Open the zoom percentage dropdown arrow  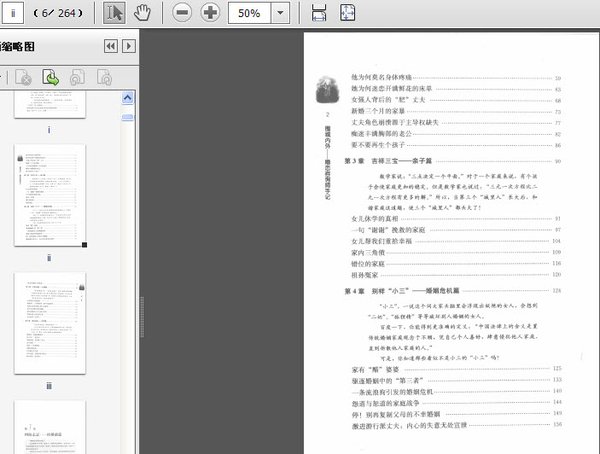pyautogui.click(x=279, y=14)
